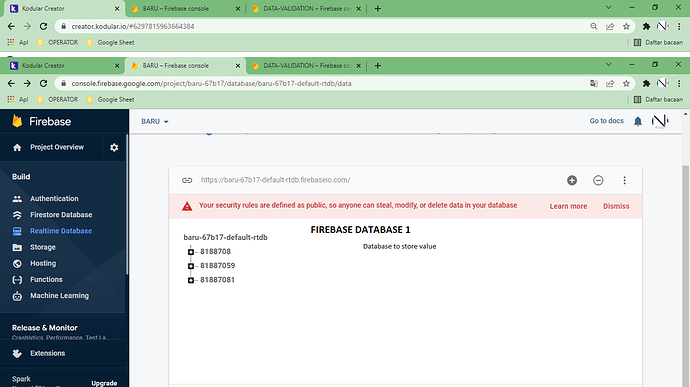The image size is (690, 387).
Task: Click Firestore Database icon
Action: pyautogui.click(x=17, y=215)
